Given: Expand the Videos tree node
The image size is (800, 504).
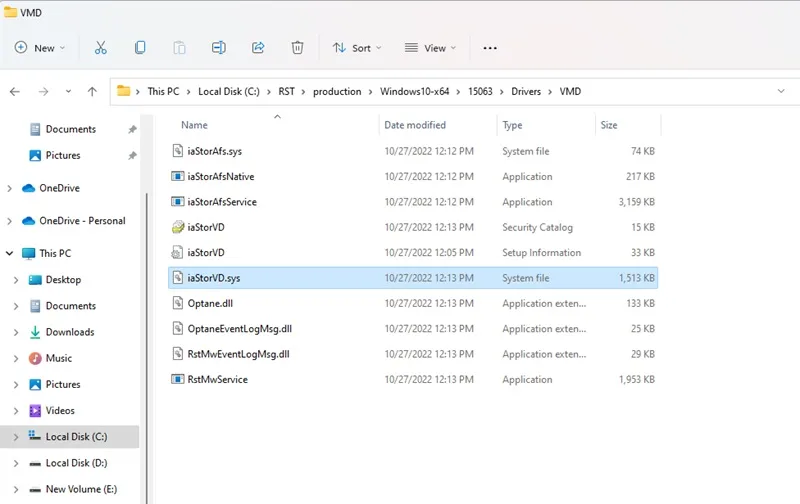Looking at the screenshot, I should coord(16,411).
